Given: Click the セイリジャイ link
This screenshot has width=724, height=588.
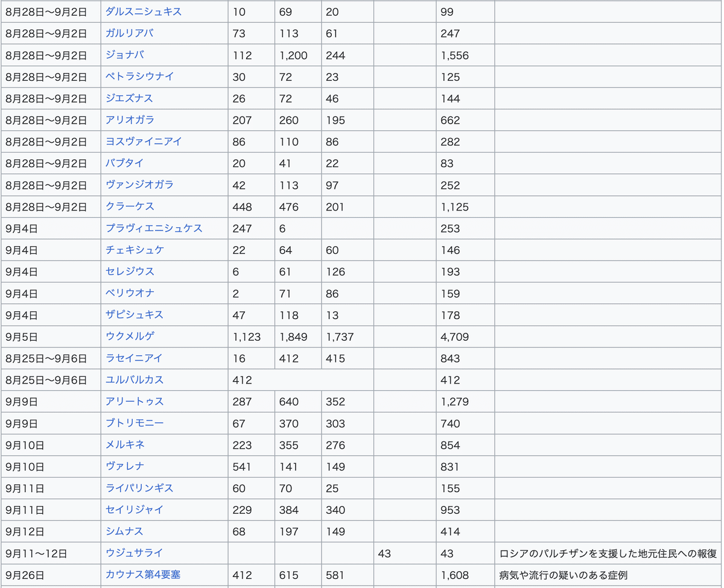Looking at the screenshot, I should pos(135,510).
